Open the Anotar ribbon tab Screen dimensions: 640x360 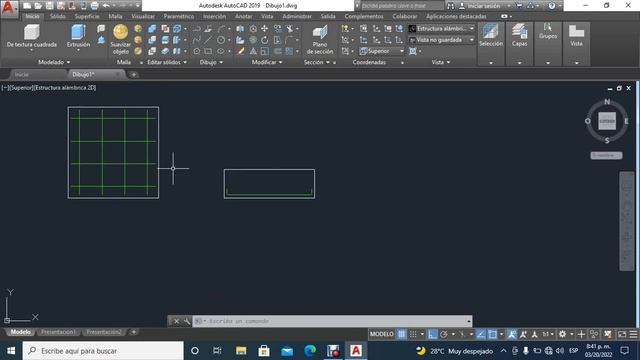244,16
